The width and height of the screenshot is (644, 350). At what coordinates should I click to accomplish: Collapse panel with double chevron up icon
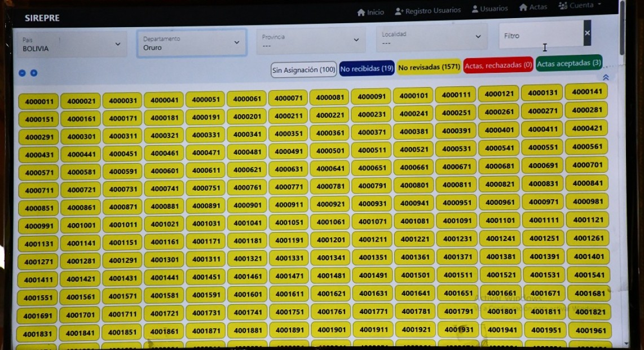[606, 77]
